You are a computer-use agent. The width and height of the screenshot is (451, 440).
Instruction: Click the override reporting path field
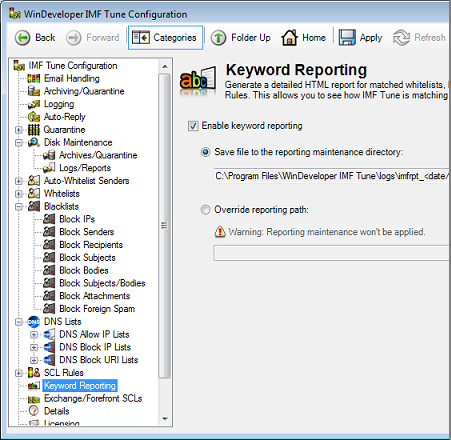point(331,253)
